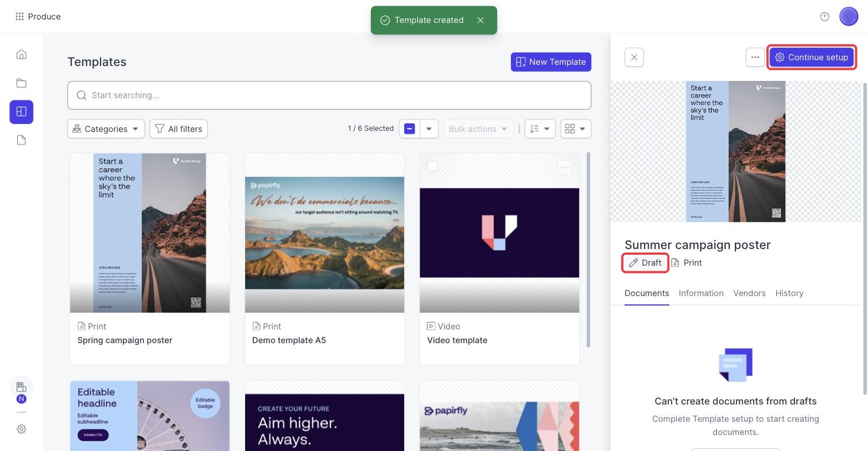Select the Templates icon in the sidebar
868x451 pixels.
[x=21, y=112]
